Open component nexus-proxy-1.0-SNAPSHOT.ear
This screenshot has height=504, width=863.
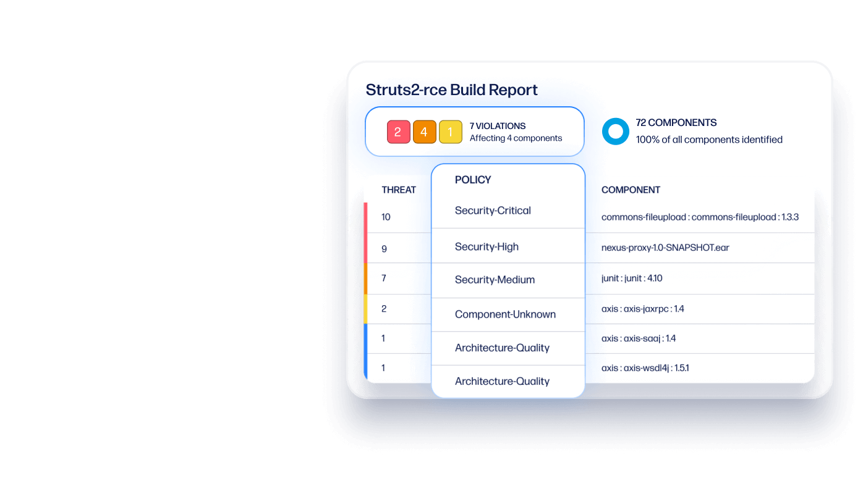click(x=665, y=248)
